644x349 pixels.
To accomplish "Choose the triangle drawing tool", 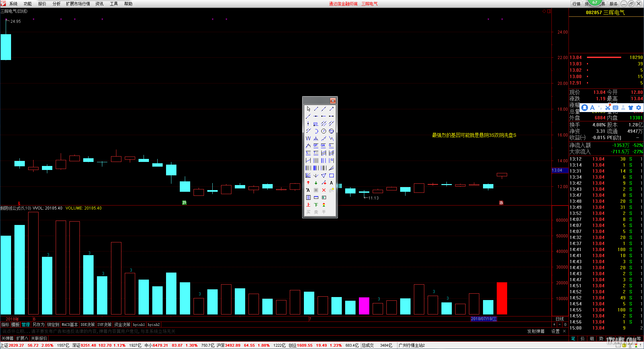I will (324, 175).
